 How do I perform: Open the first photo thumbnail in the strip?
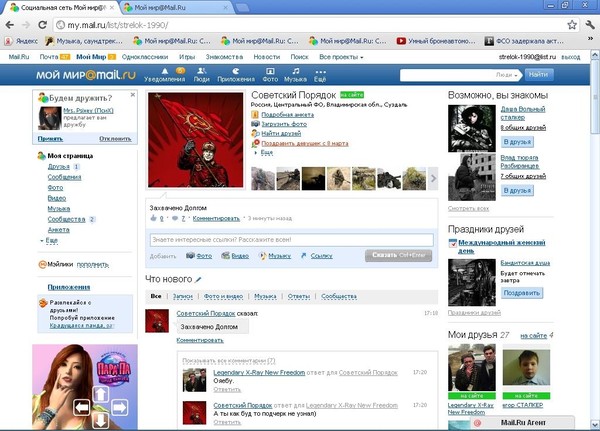[x=263, y=178]
